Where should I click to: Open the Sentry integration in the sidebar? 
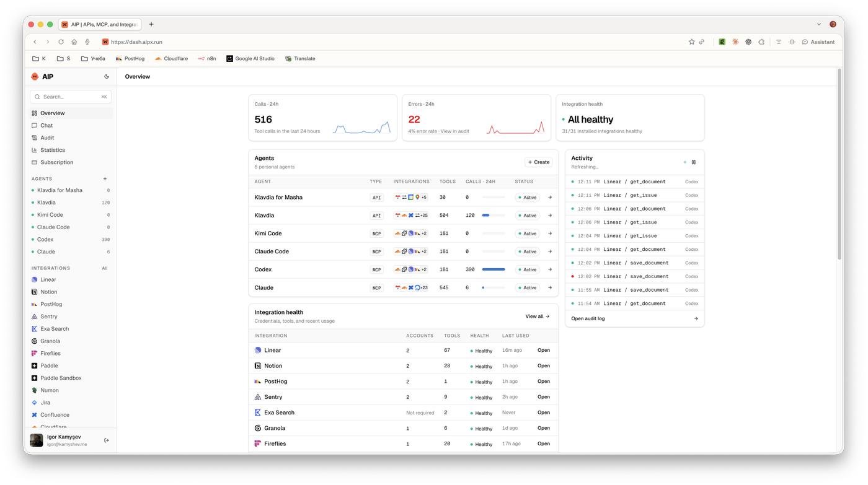(71, 317)
